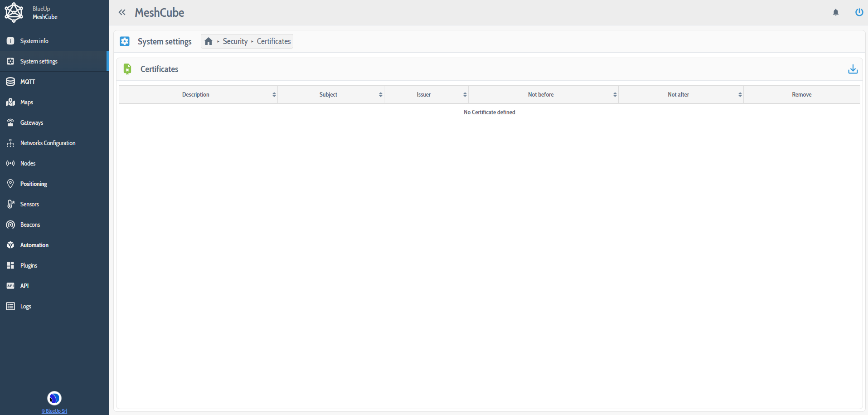This screenshot has width=868, height=415.
Task: Open the Logs sidebar item
Action: [x=25, y=306]
